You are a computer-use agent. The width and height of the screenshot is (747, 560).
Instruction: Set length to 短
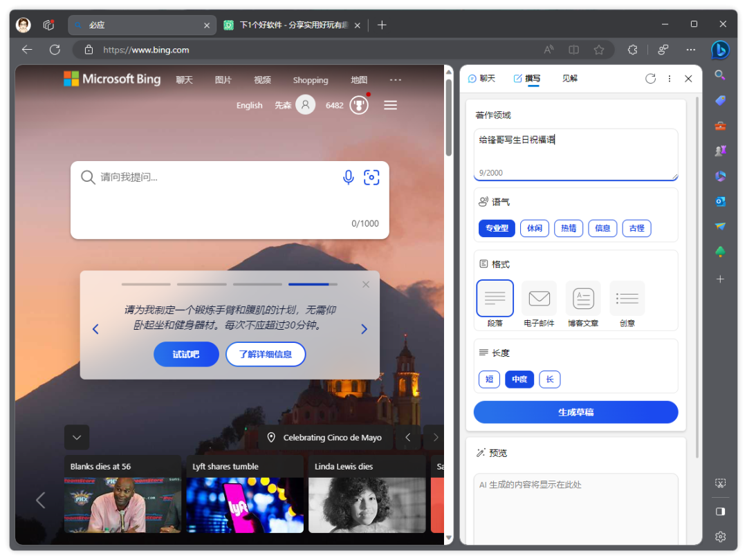(489, 379)
